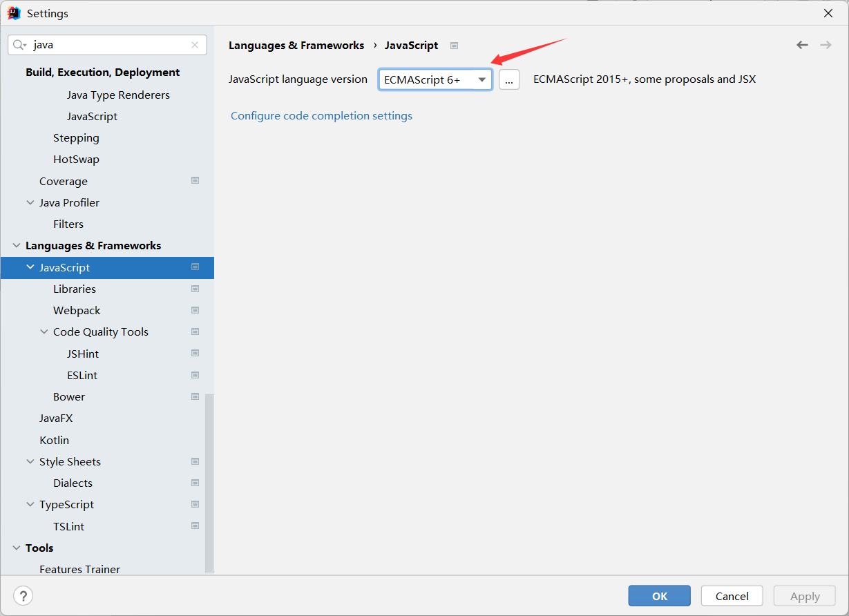
Task: Collapse the Tools section
Action: pyautogui.click(x=17, y=548)
